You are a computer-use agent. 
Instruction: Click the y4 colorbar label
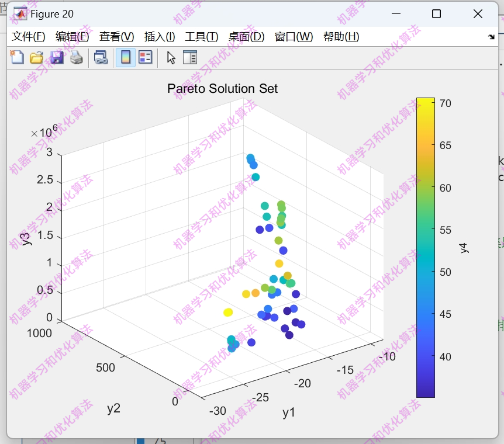click(x=464, y=248)
